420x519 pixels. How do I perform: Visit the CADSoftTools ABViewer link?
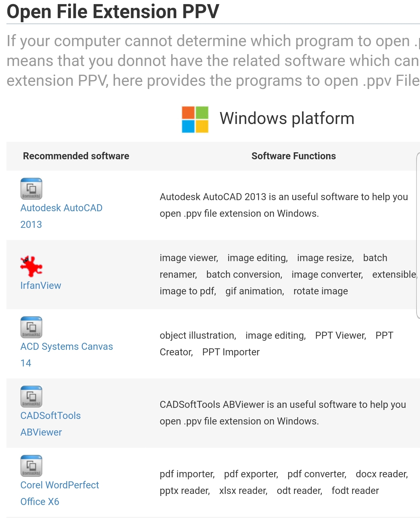click(x=50, y=424)
